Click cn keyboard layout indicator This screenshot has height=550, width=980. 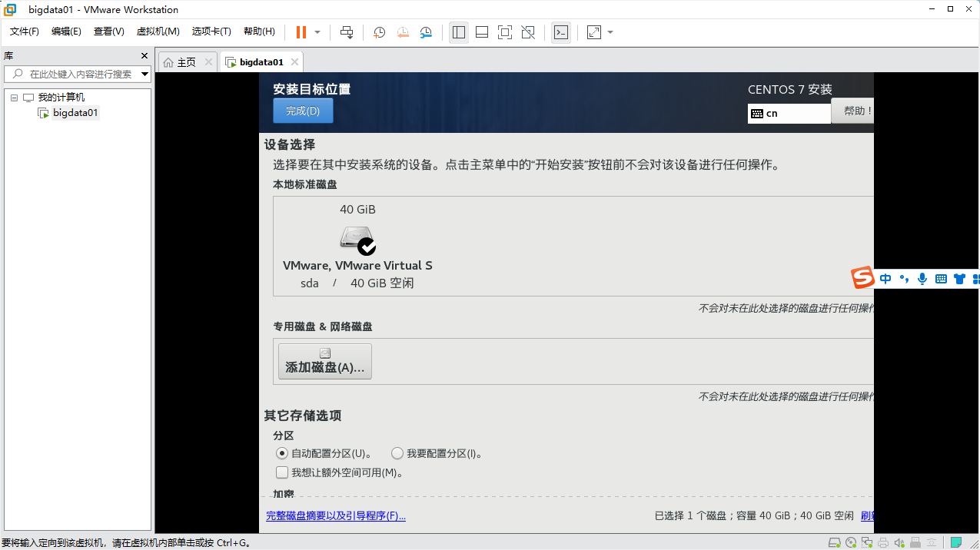tap(789, 113)
